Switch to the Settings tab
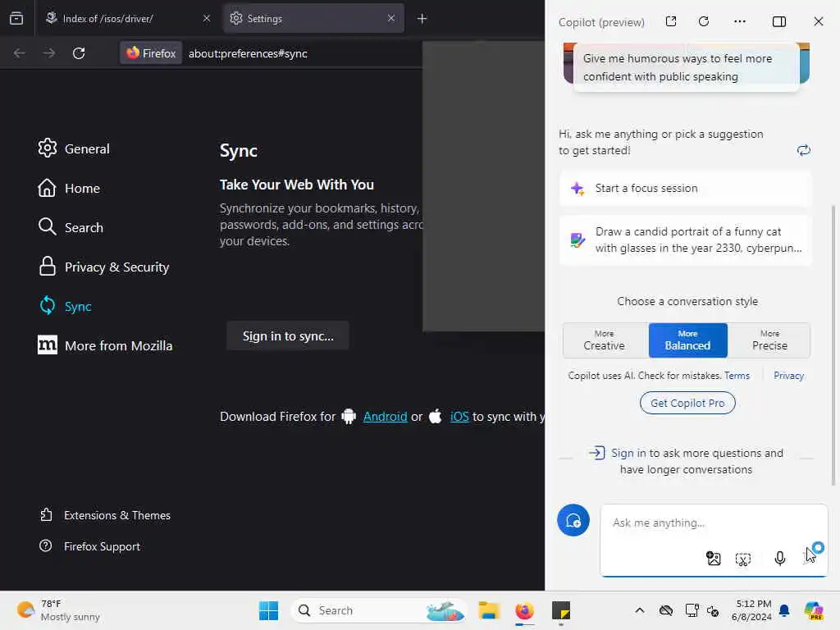840x630 pixels. (313, 19)
